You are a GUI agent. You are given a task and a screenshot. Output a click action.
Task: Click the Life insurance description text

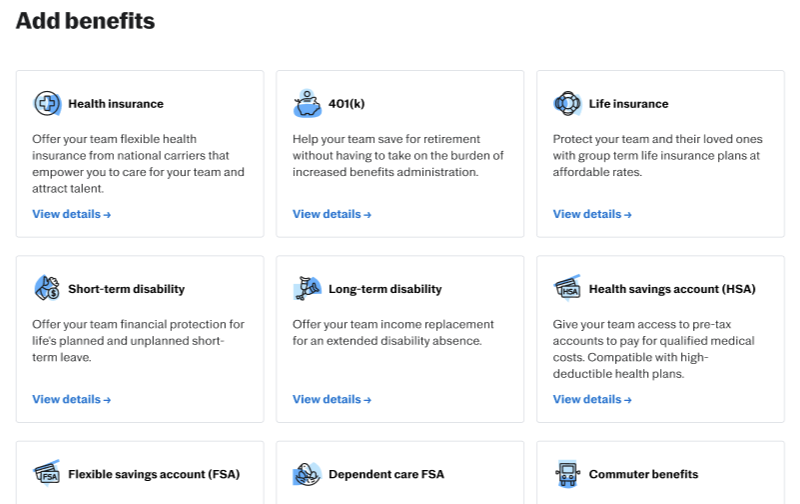(658, 155)
